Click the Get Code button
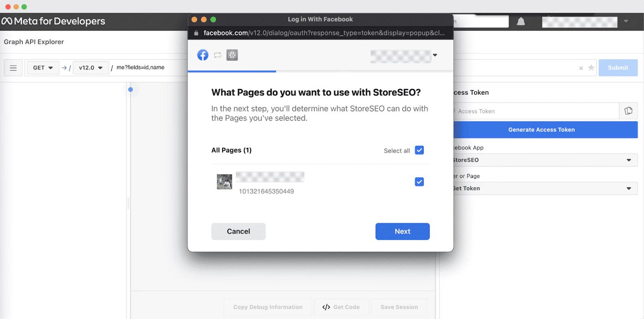Image resolution: width=644 pixels, height=319 pixels. [342, 307]
